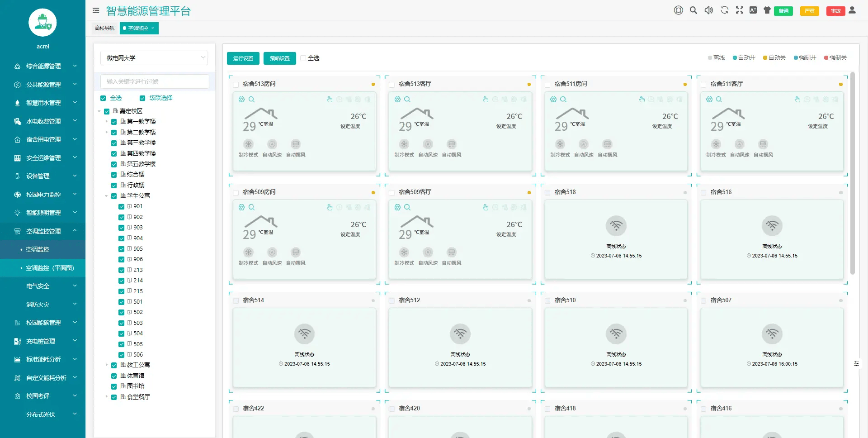868x438 pixels.
Task: Expand the 第一教学楼 tree node arrow
Action: pyautogui.click(x=107, y=121)
